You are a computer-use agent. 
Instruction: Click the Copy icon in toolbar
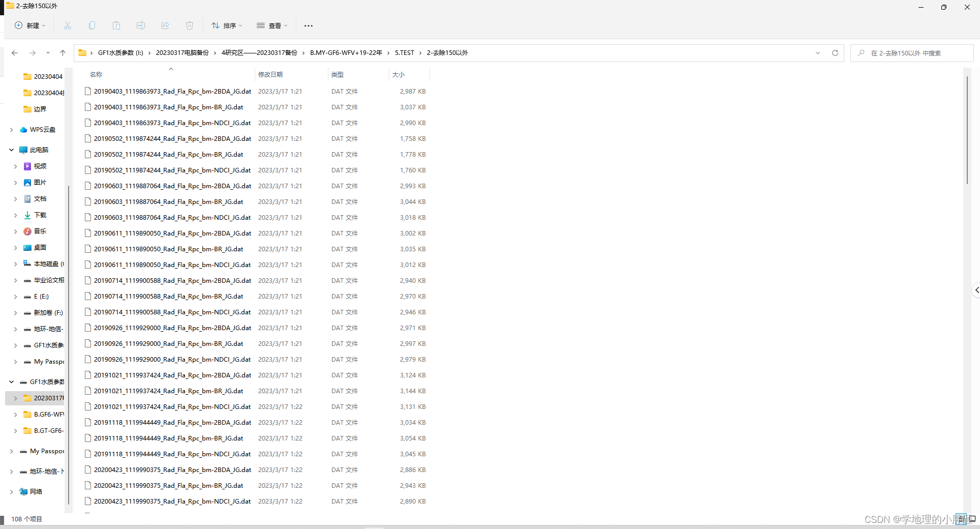coord(92,25)
